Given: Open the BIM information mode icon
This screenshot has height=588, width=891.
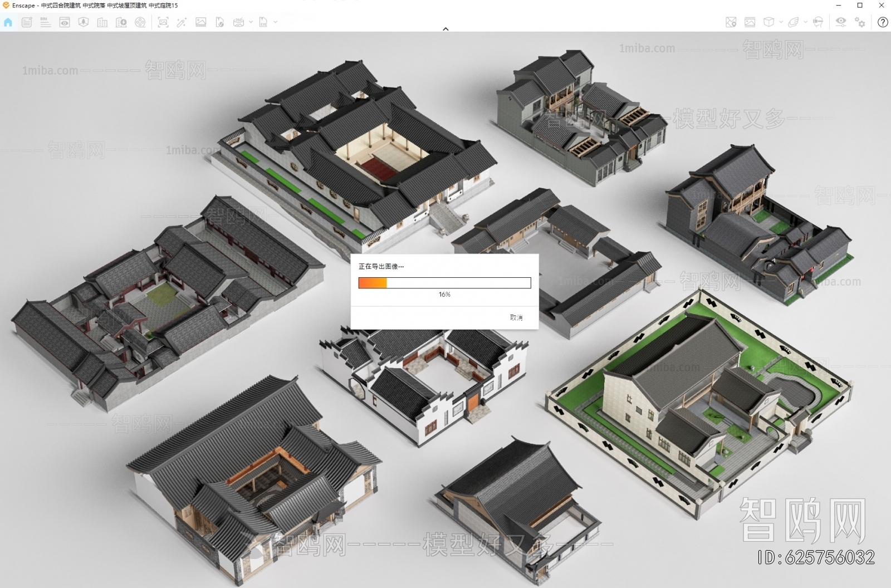Looking at the screenshot, I should click(46, 22).
